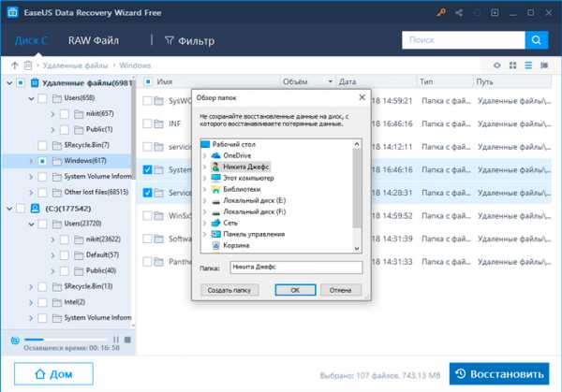Click the trash icon in breadcrumb bar
562x392 pixels.
tap(28, 65)
